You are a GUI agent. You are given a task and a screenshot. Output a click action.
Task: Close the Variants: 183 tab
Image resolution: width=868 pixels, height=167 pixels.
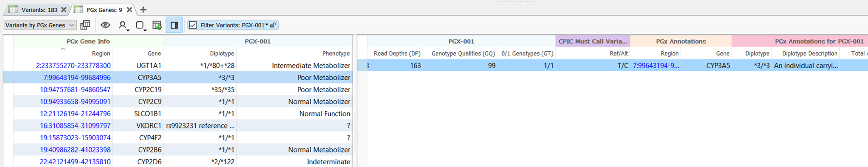pyautogui.click(x=64, y=10)
